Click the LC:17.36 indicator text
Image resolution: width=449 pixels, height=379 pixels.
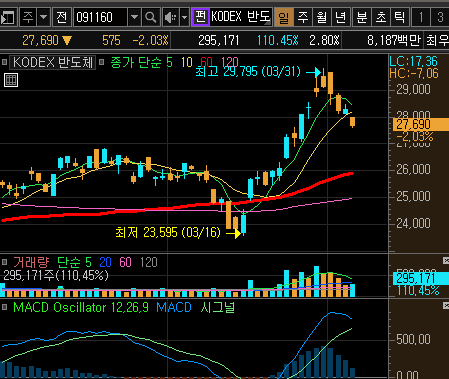413,61
